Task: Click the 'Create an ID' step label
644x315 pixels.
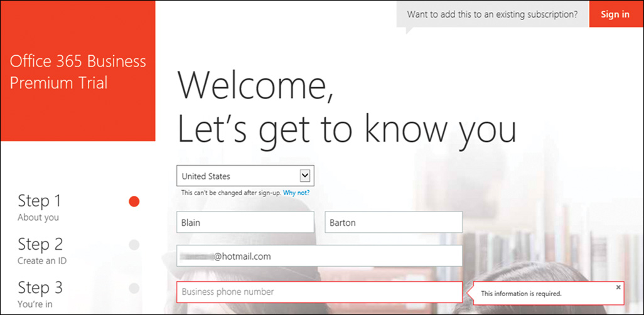Action: coord(42,261)
